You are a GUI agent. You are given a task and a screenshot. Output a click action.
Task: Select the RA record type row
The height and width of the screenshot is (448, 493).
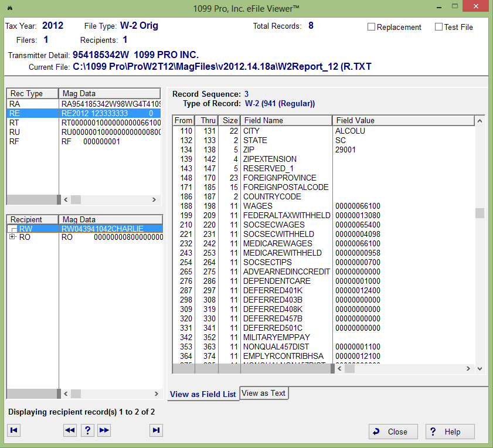click(x=14, y=104)
